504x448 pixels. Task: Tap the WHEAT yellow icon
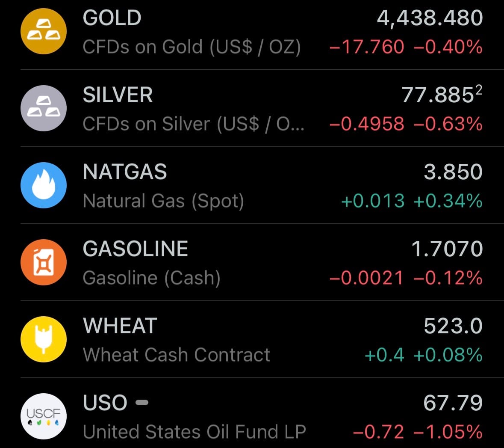tap(44, 339)
